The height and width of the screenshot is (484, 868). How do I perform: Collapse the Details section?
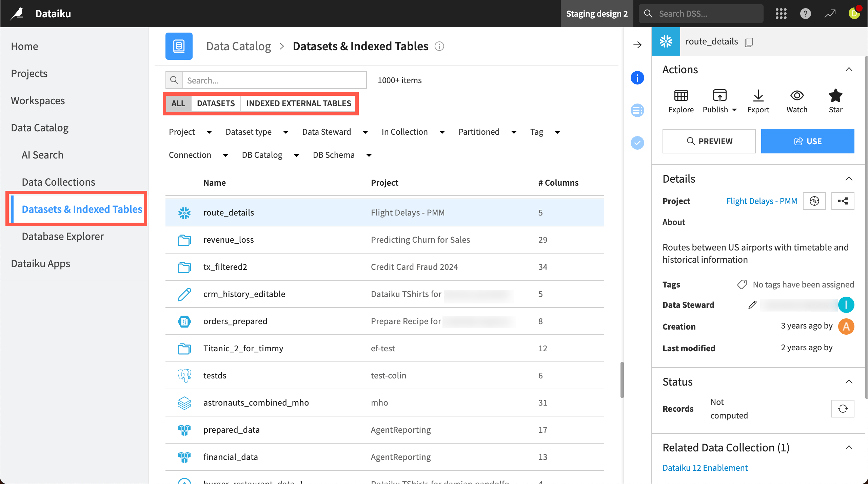coord(849,179)
